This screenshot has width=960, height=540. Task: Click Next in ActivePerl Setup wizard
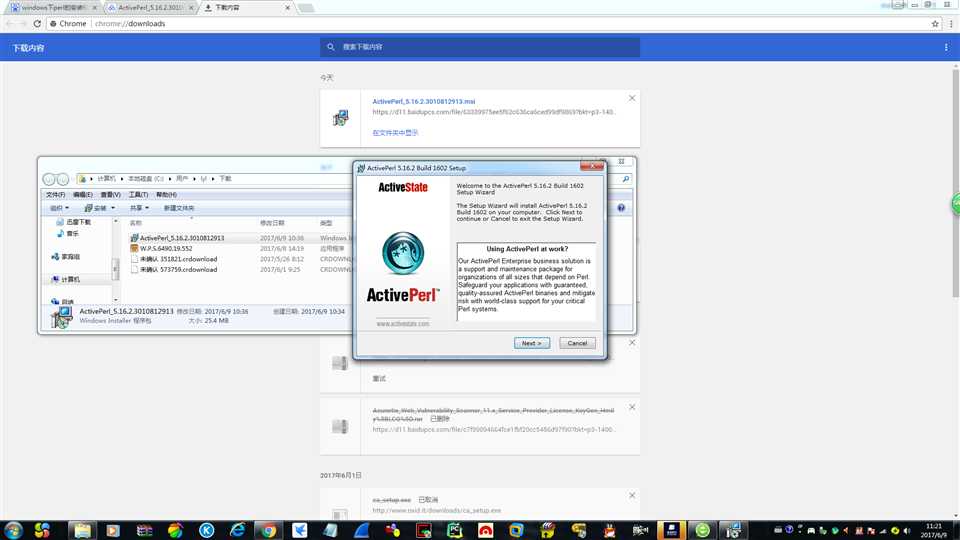(x=531, y=343)
